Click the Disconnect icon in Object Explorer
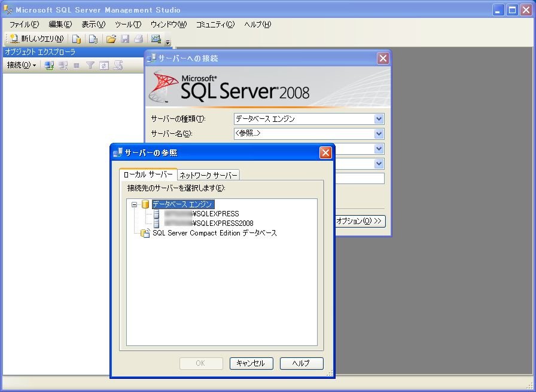This screenshot has width=536, height=392. (x=63, y=65)
